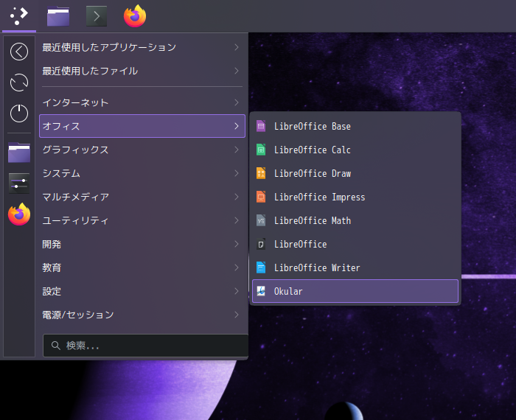Select the システム category label
Screen dimensions: 516x420
(61, 173)
